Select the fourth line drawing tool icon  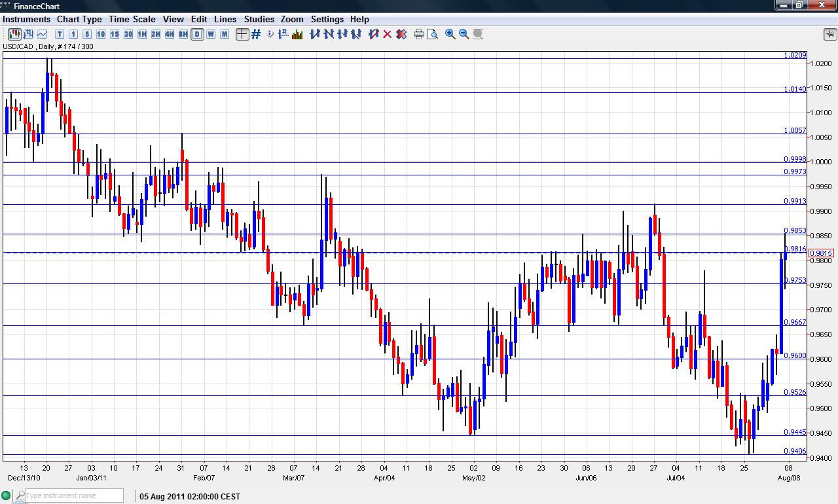[x=356, y=34]
